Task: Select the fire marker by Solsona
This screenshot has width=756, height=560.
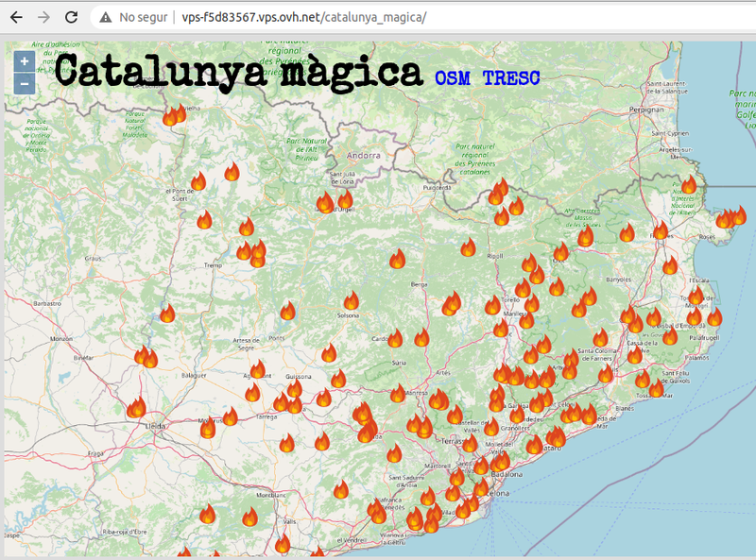Action: pos(350,300)
